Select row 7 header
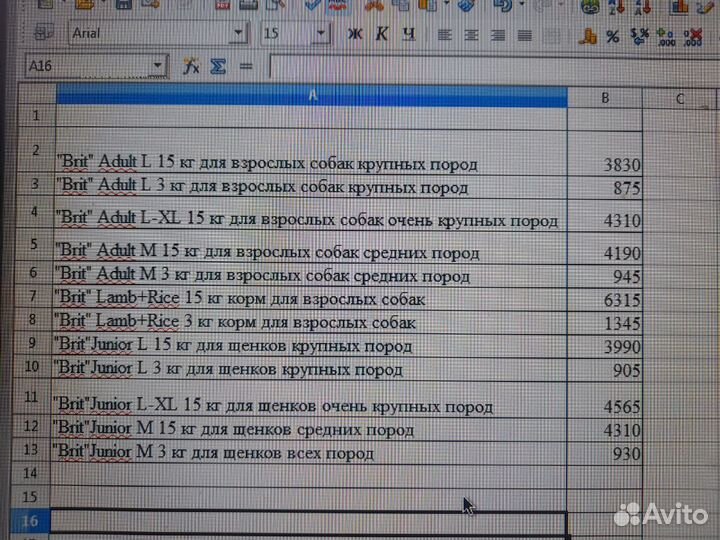720x540 pixels. tap(33, 296)
